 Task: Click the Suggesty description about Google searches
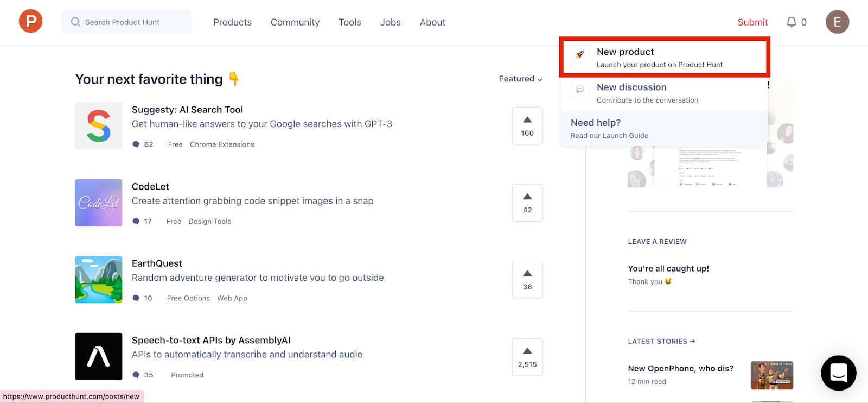pos(262,124)
